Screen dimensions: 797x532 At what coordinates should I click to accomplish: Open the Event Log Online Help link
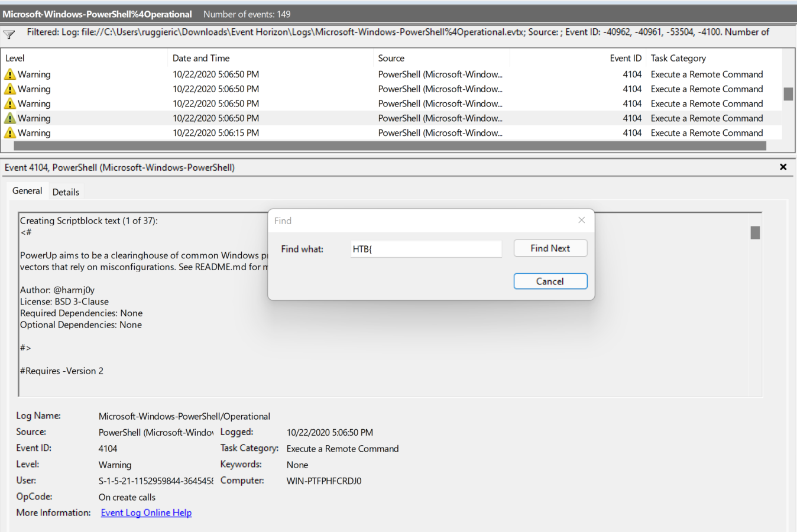coord(146,512)
